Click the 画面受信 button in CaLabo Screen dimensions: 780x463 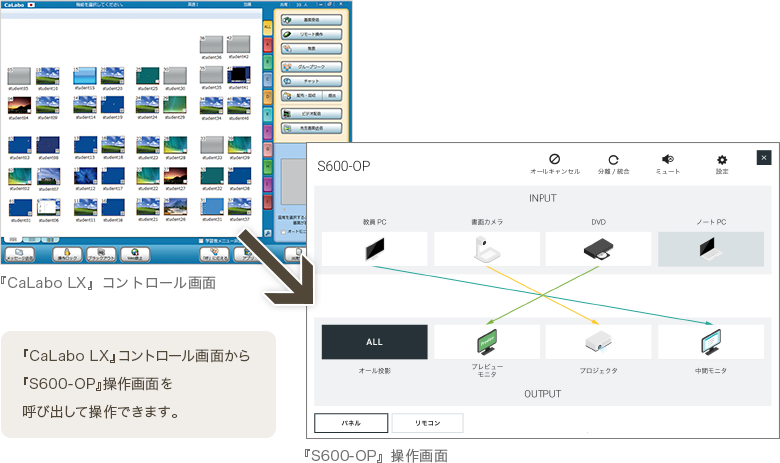coord(311,20)
